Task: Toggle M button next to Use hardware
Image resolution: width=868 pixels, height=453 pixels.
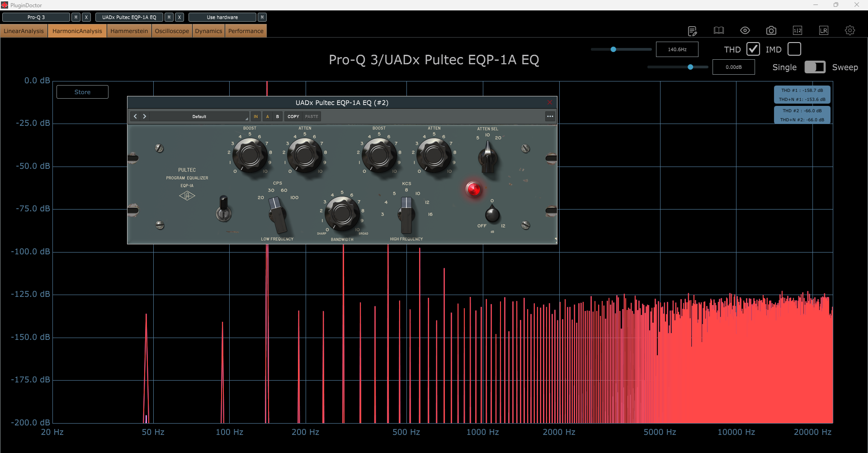Action: pyautogui.click(x=262, y=17)
